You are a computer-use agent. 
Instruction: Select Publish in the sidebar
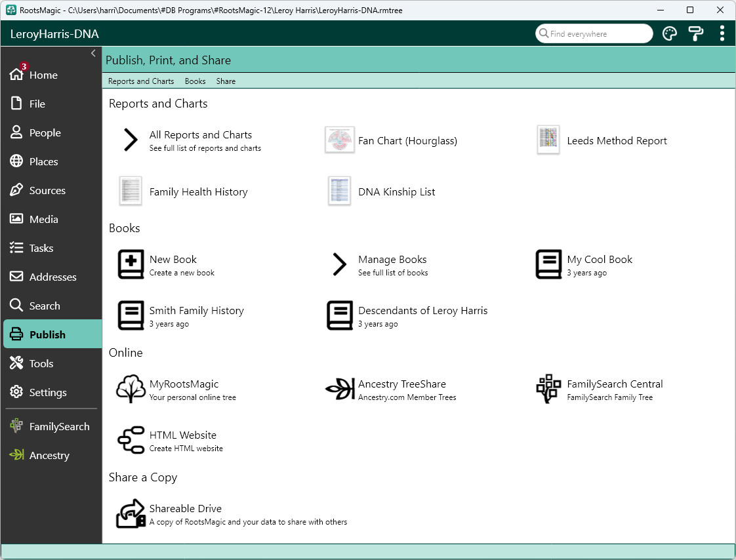[x=52, y=334]
